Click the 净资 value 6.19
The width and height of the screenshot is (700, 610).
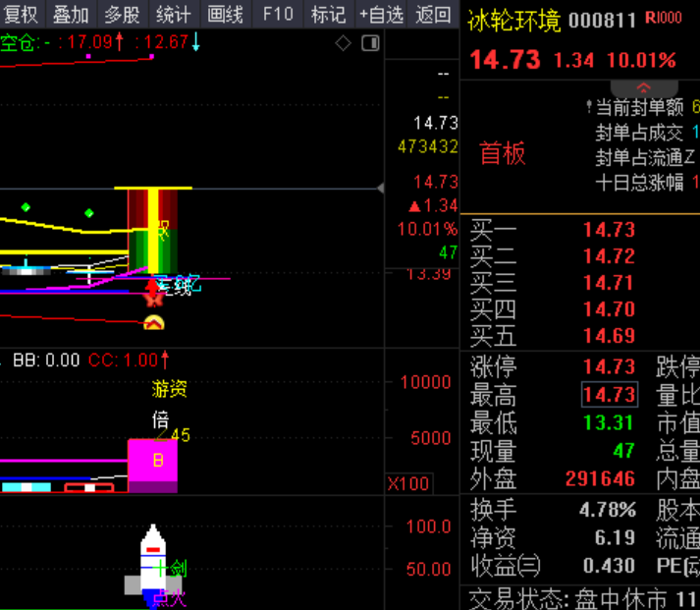tap(615, 537)
